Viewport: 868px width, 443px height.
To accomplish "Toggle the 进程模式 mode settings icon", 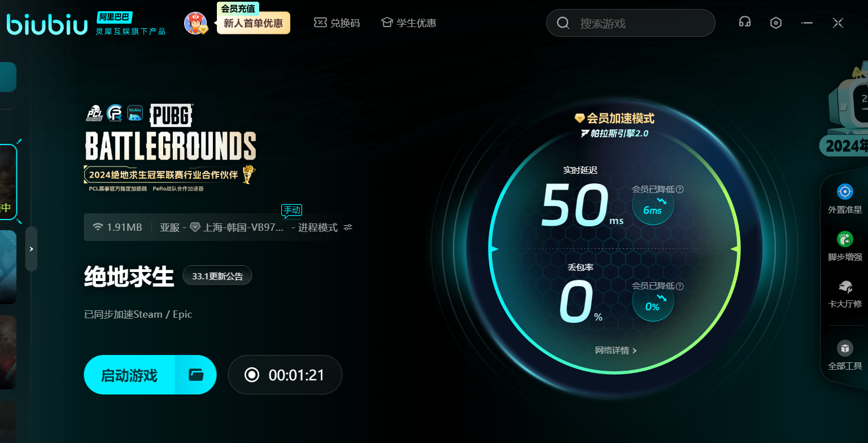I will pyautogui.click(x=348, y=227).
